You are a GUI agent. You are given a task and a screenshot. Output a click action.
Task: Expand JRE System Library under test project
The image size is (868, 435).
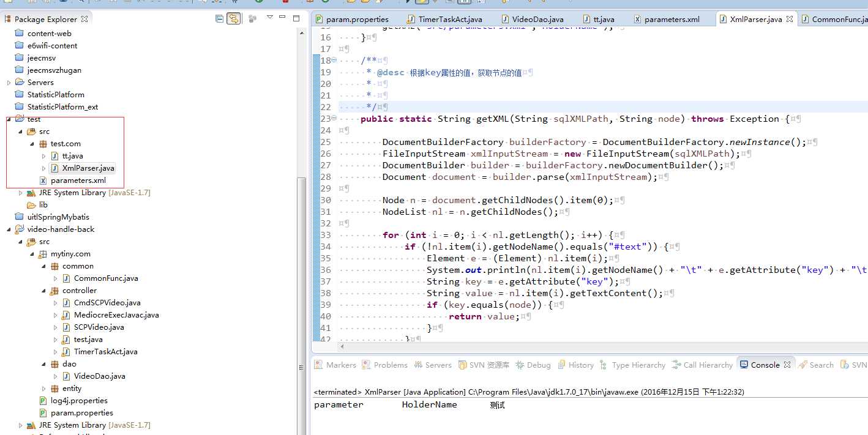point(20,193)
